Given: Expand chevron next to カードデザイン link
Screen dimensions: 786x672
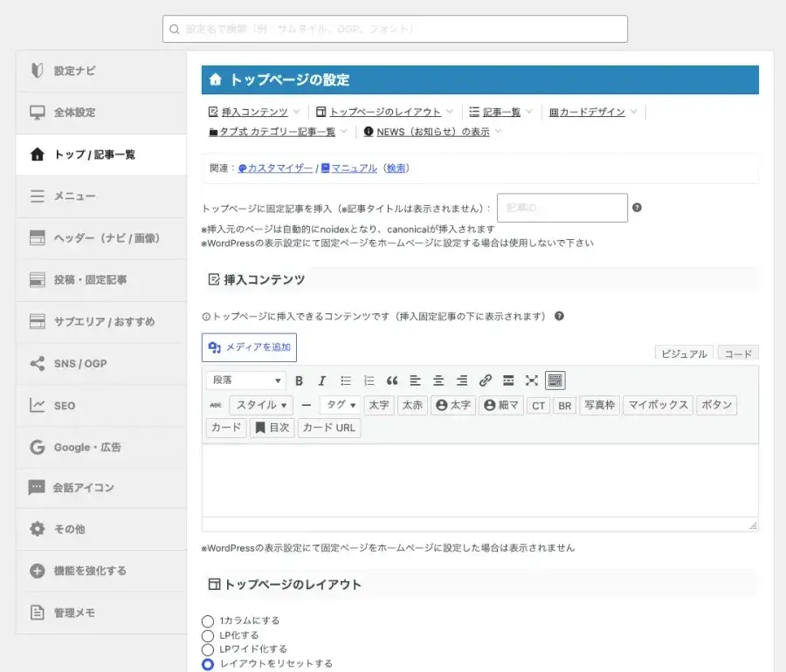Looking at the screenshot, I should (x=634, y=112).
